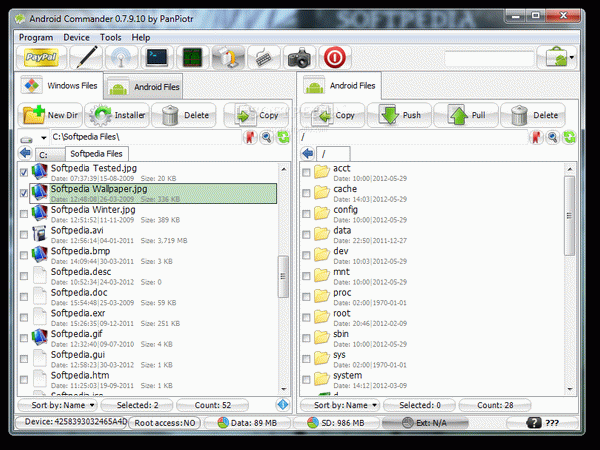
Task: Check Softpedia.bmp checkbox
Action: [x=24, y=255]
